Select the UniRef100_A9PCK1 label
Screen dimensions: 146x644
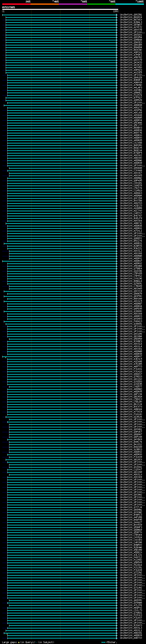pos(131,53)
